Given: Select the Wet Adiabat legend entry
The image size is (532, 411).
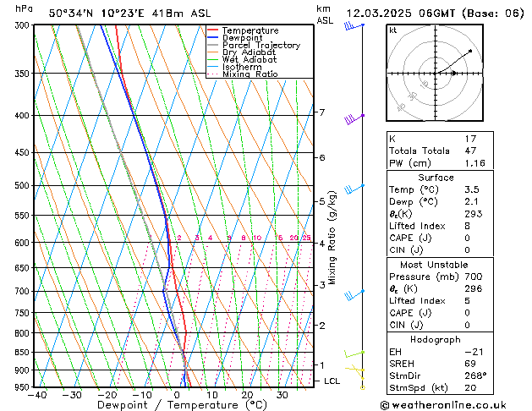Looking at the screenshot, I should 251,60.
